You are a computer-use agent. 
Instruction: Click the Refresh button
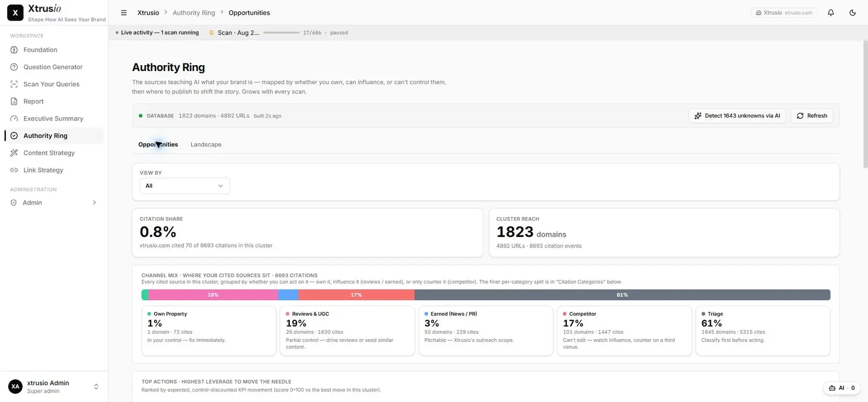click(x=812, y=116)
